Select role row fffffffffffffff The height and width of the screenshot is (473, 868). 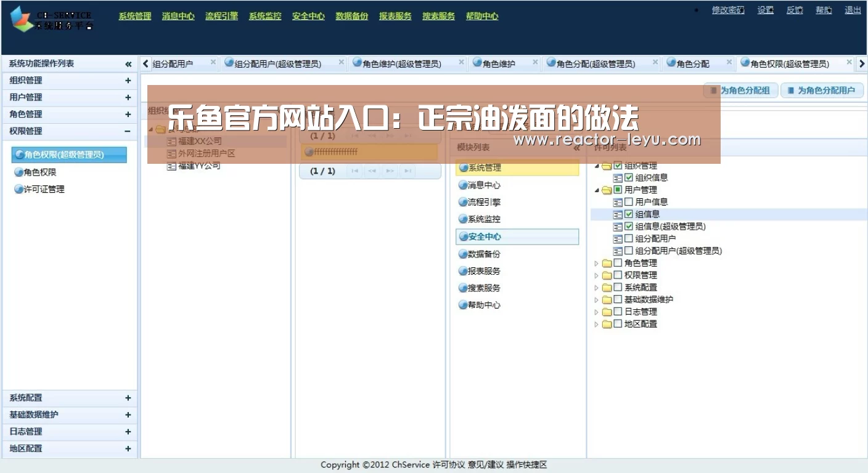click(369, 152)
